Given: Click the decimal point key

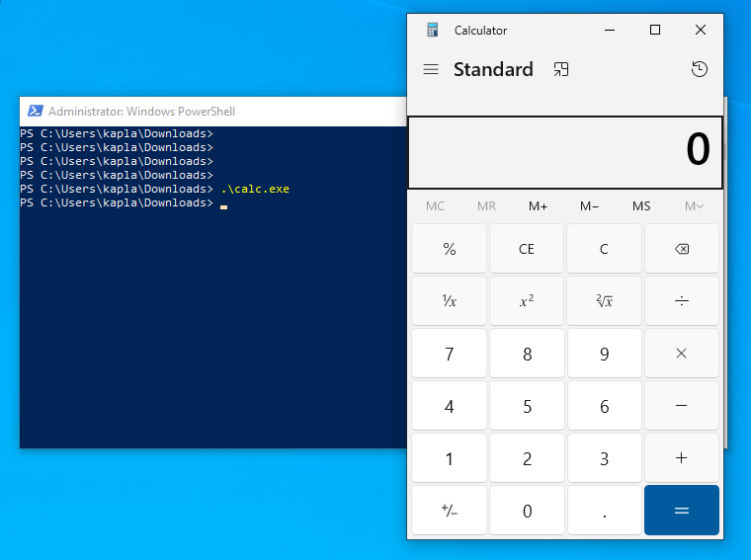Looking at the screenshot, I should coord(605,511).
